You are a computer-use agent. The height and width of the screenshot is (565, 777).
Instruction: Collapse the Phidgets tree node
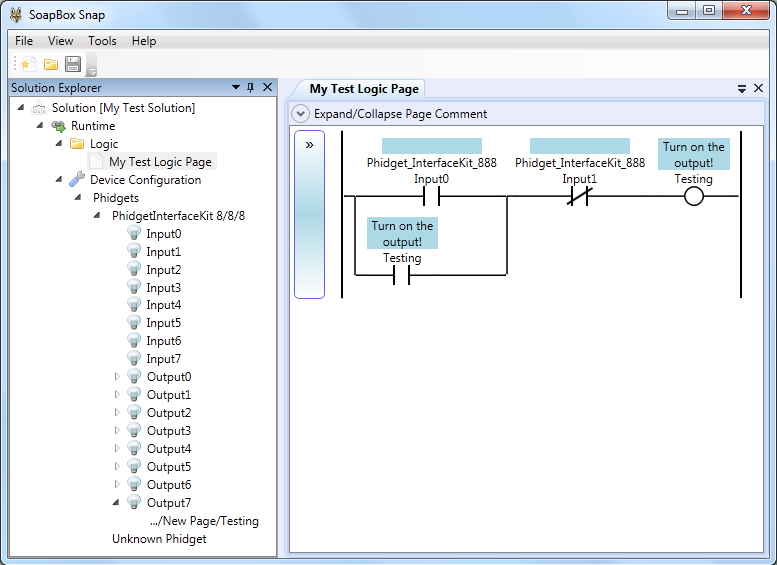coord(78,197)
